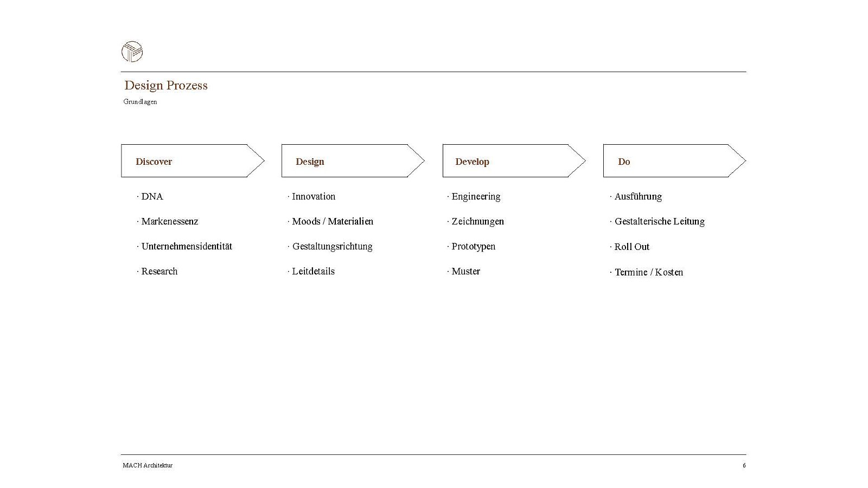Click the Design Prozess heading
Viewport: 868px width, 488px height.
(x=166, y=85)
